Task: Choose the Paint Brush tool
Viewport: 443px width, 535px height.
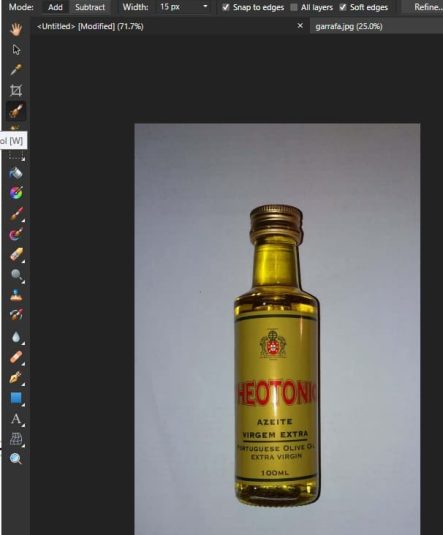Action: (x=16, y=214)
